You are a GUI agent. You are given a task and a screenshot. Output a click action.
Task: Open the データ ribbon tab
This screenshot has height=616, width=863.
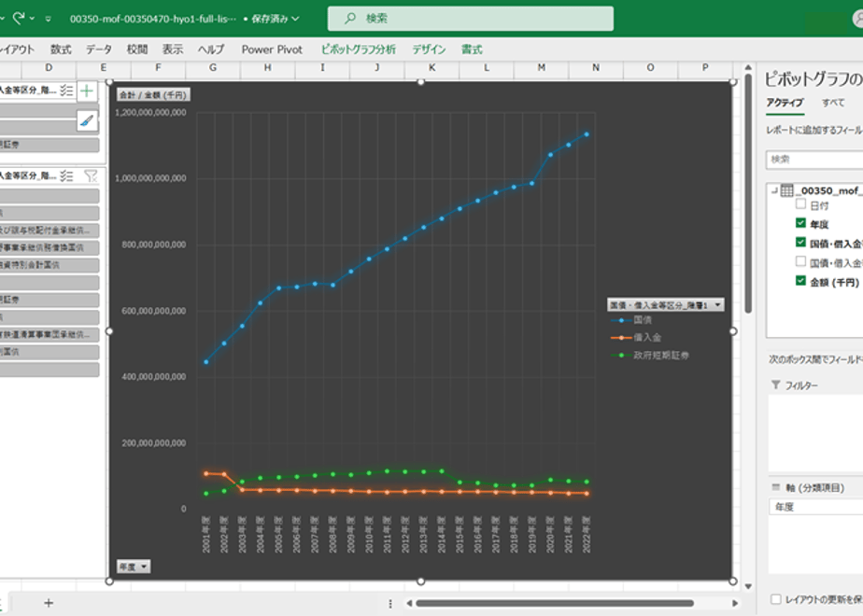click(x=99, y=49)
